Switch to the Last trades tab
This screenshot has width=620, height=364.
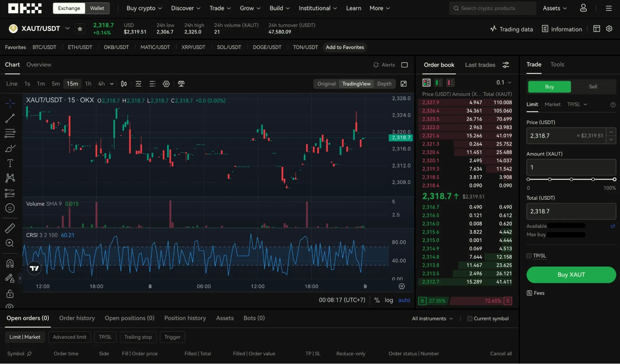(x=480, y=65)
